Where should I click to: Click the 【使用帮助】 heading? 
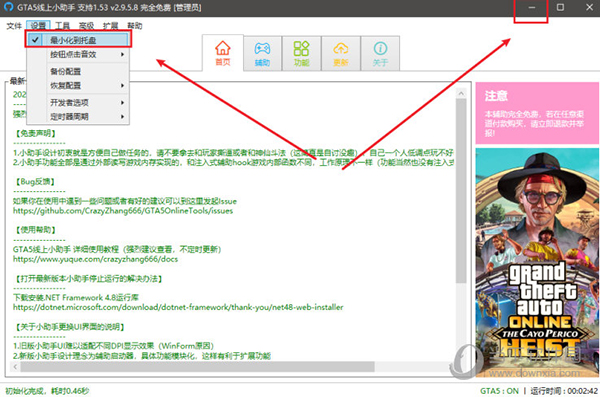coord(35,230)
